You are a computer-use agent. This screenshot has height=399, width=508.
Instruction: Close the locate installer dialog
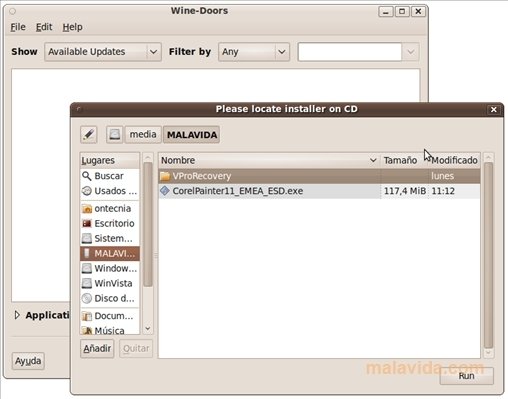tap(494, 109)
